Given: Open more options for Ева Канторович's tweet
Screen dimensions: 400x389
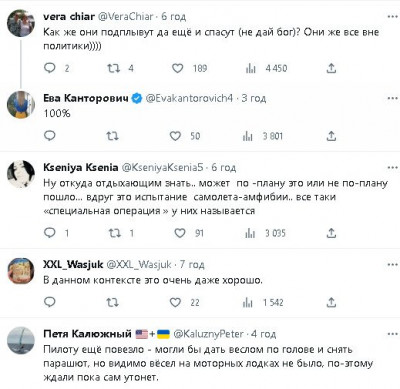Looking at the screenshot, I should click(x=392, y=98).
